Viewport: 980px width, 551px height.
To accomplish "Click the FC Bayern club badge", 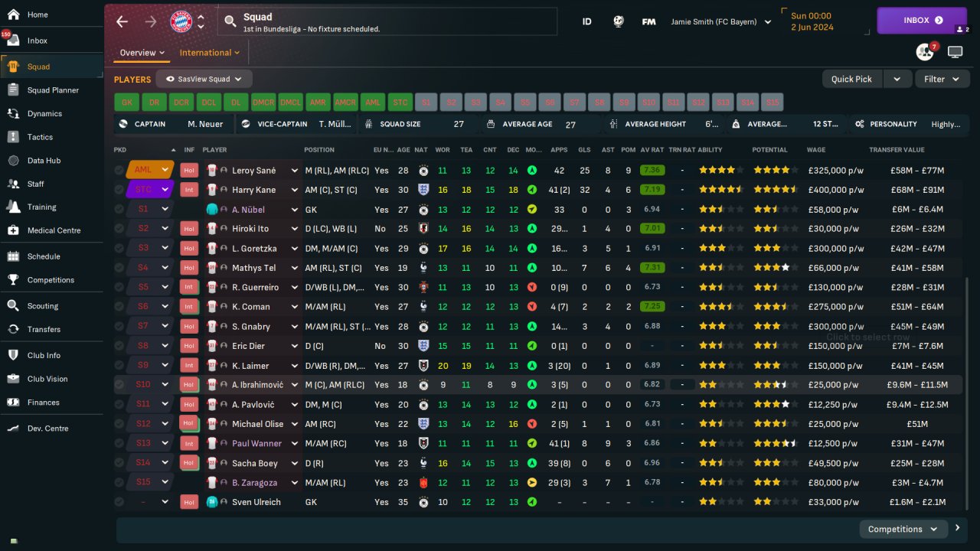I will (x=181, y=21).
